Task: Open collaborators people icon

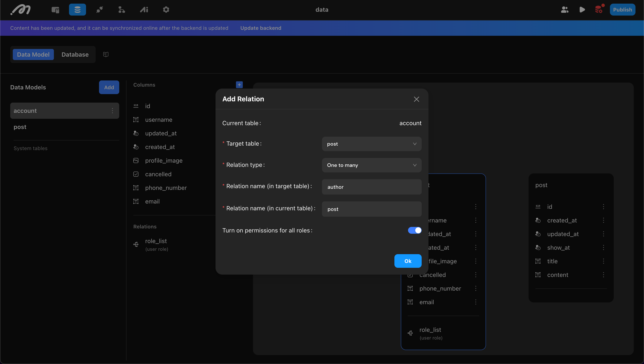Action: click(x=565, y=10)
